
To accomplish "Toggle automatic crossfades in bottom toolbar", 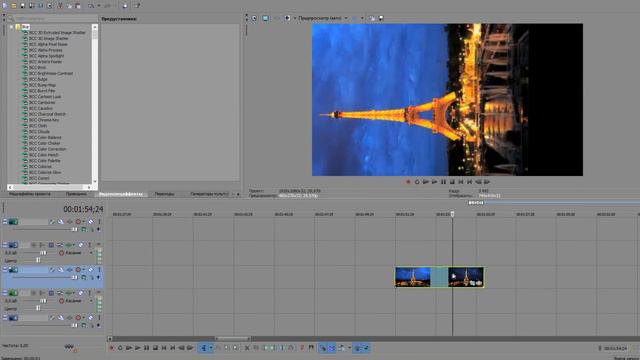I will coord(331,348).
